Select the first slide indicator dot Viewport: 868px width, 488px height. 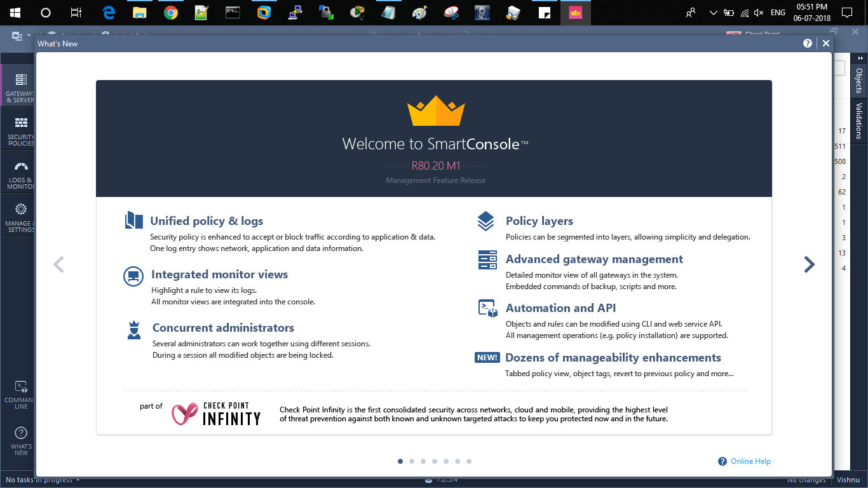coord(400,461)
